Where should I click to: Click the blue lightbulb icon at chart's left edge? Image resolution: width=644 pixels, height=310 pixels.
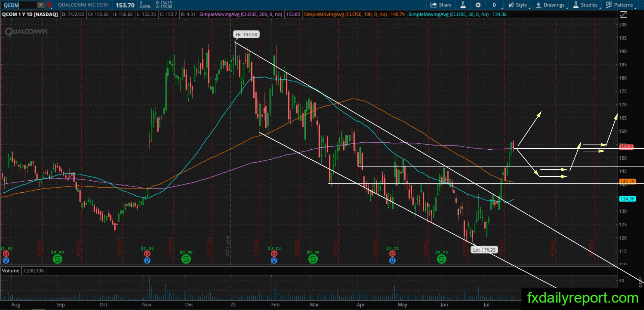6,260
